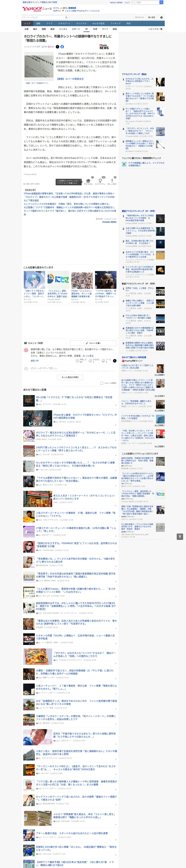Click the 購入履歴 button
Viewport: 186px width, 868px height.
[x=152, y=17]
